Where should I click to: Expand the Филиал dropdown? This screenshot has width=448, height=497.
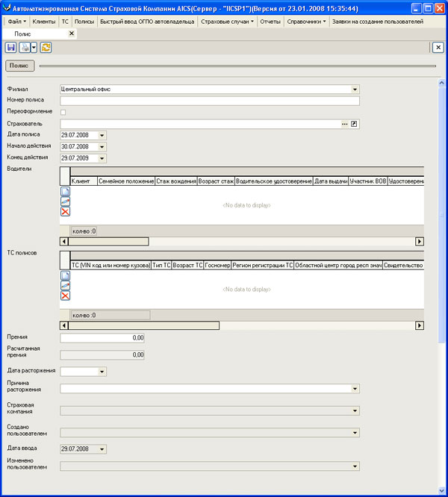355,90
